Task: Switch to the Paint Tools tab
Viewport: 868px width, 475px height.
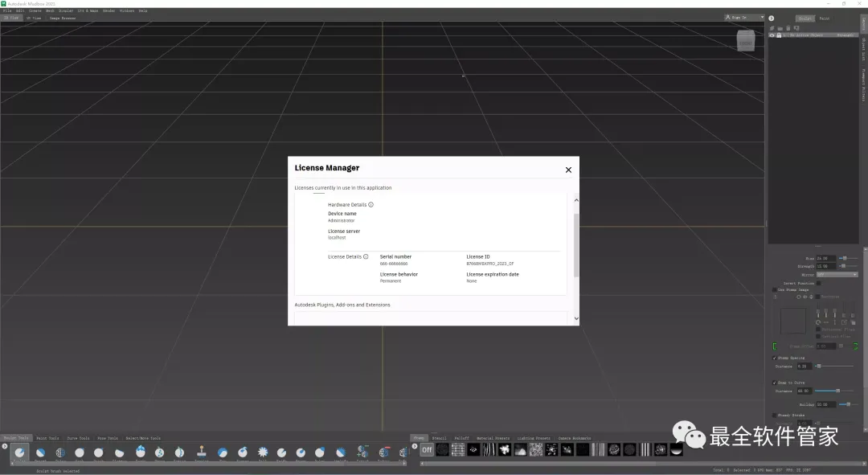Action: coord(47,438)
